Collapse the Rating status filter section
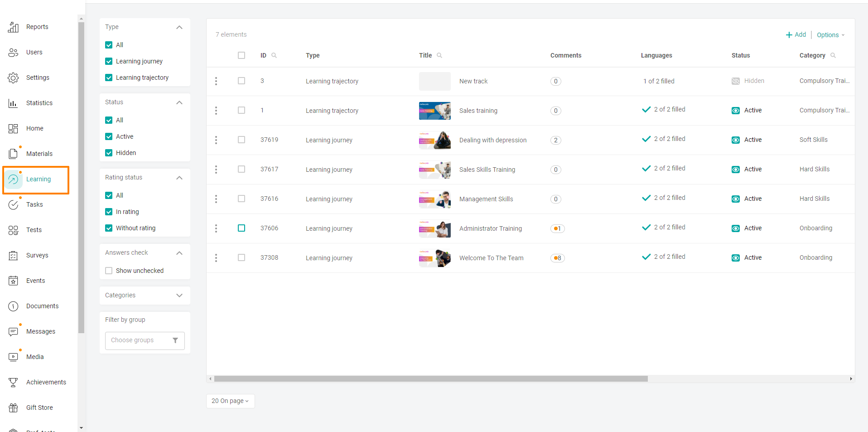Viewport: 868px width, 432px height. click(179, 178)
